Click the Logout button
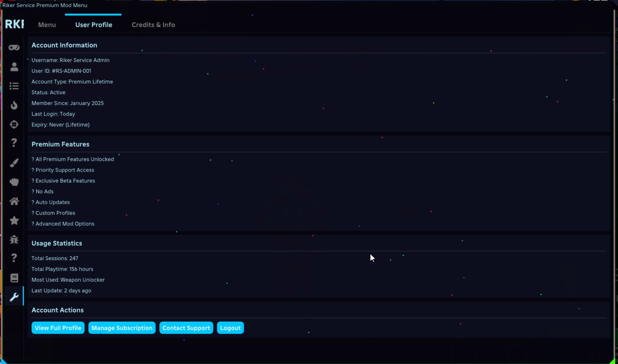Viewport: 618px width, 364px height. click(x=230, y=328)
